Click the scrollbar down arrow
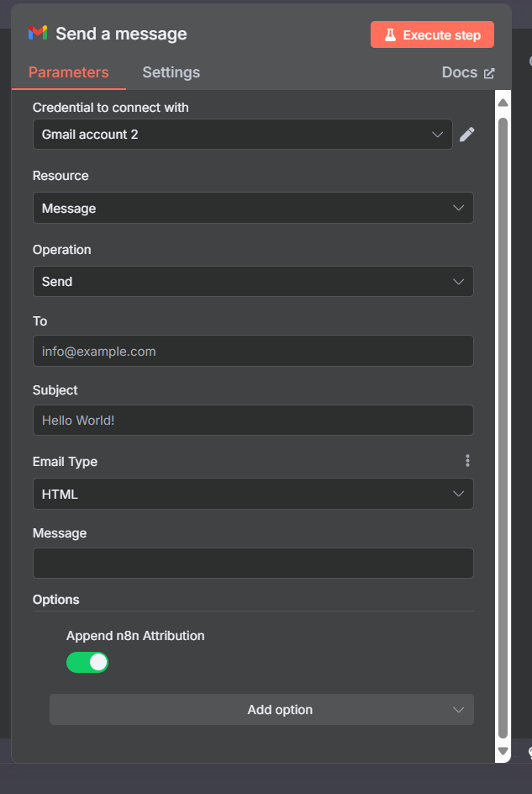 503,751
